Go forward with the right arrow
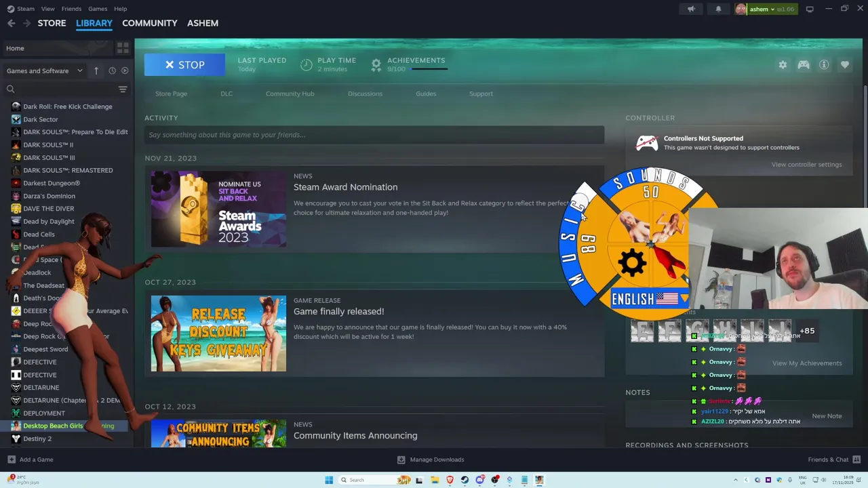 [26, 23]
